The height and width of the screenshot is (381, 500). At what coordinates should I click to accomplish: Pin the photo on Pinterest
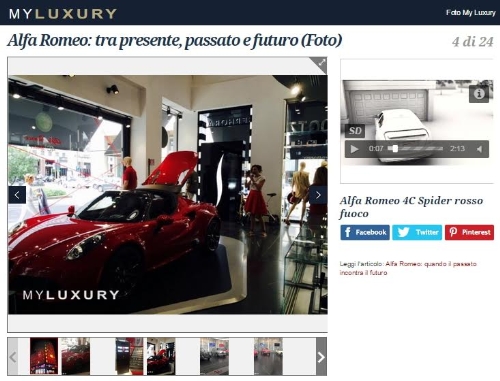click(x=469, y=232)
